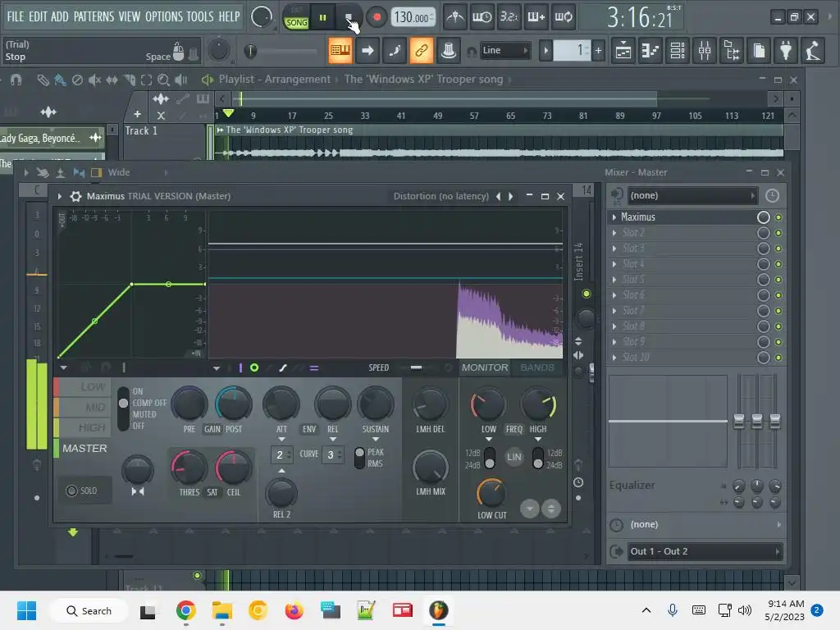Select the BANDS tab in Maximus
Screen dimensions: 840x630
(x=536, y=367)
